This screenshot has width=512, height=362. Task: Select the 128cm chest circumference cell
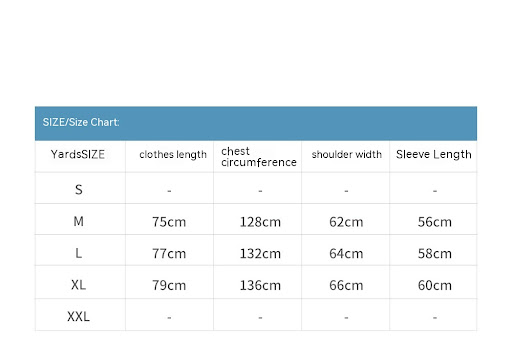pos(260,222)
